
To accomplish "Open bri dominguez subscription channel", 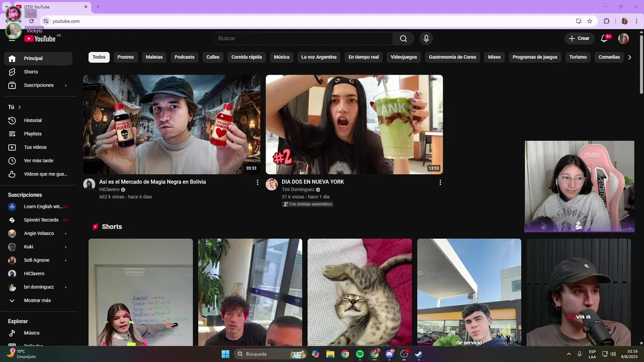I will coord(38,287).
